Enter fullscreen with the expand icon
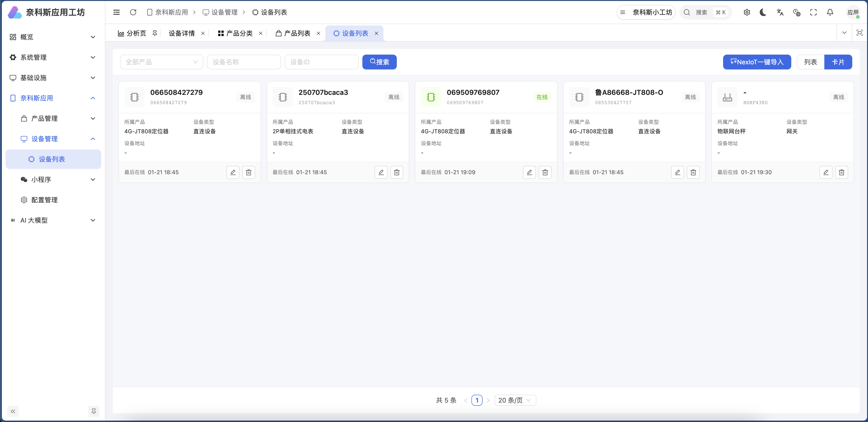 [813, 12]
